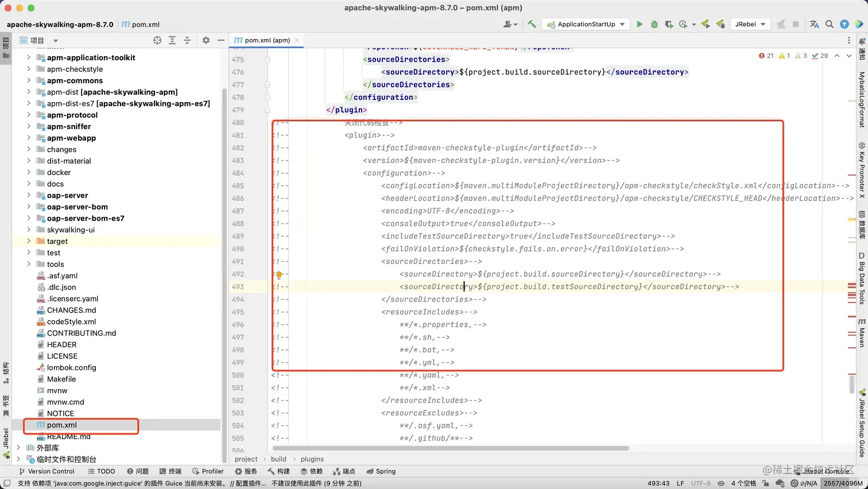Run ApplicationStartUp with the green play icon
Viewport: 868px width, 489px height.
pos(640,24)
